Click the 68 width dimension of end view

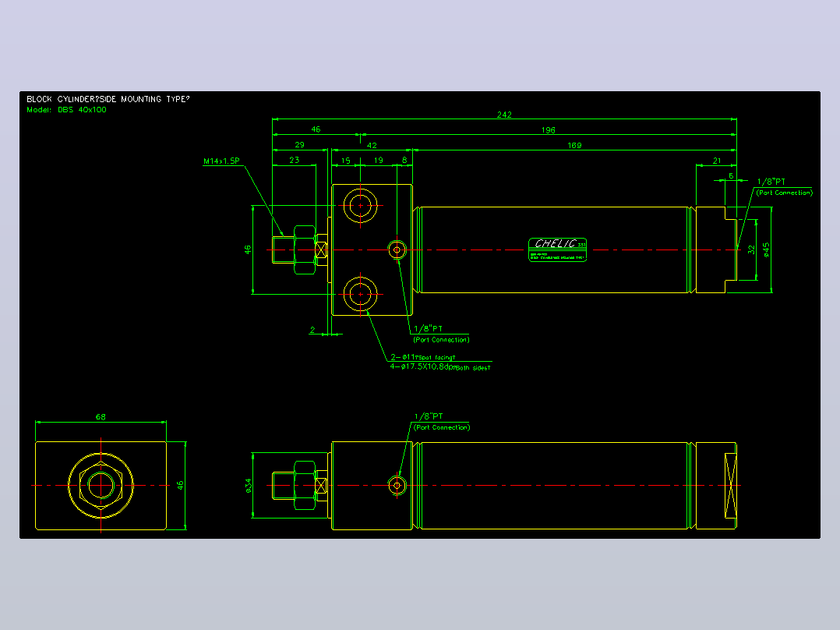pyautogui.click(x=101, y=416)
